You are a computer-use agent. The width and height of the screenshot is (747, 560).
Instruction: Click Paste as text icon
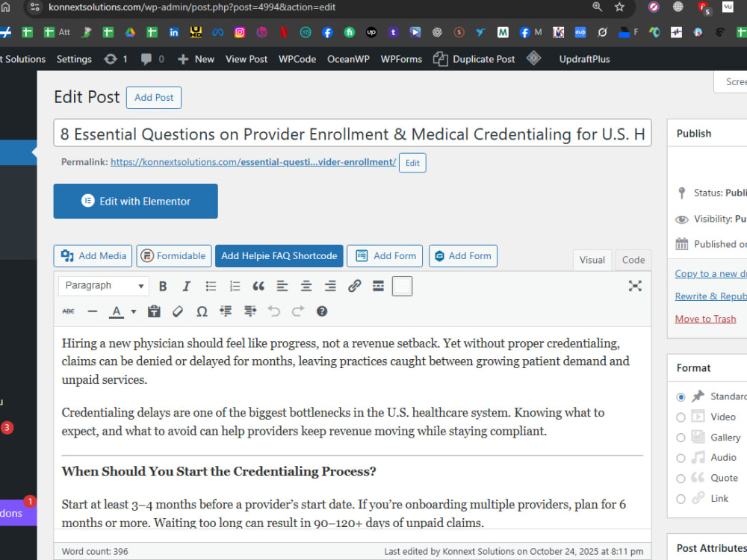pyautogui.click(x=154, y=311)
